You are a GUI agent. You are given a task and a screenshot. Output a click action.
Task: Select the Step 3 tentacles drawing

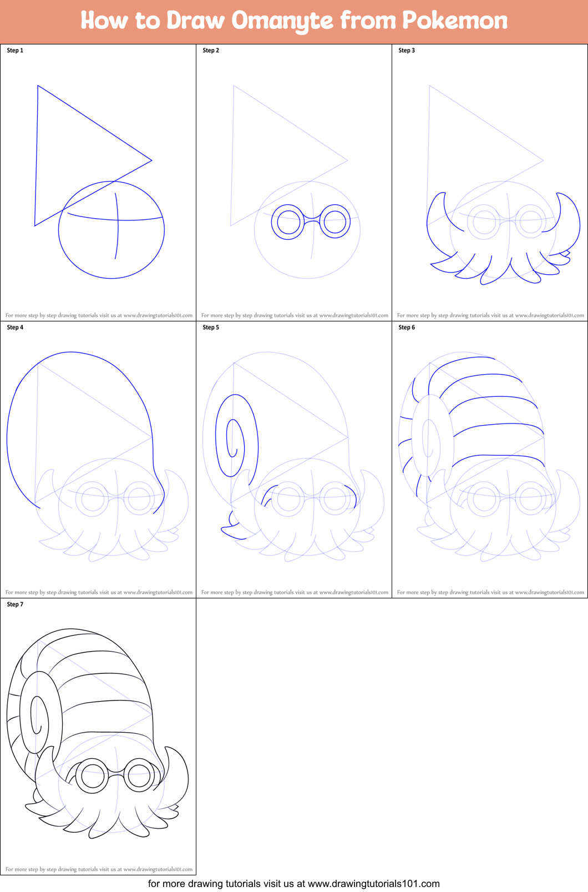pyautogui.click(x=502, y=239)
